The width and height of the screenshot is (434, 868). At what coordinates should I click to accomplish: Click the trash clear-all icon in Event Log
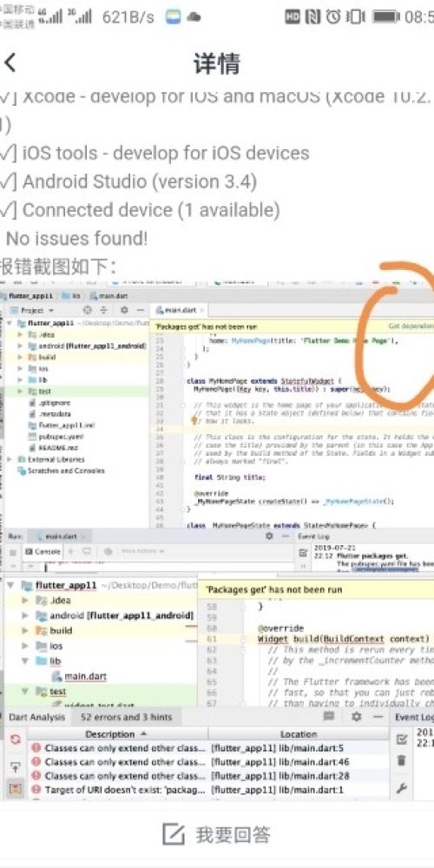pos(403,760)
